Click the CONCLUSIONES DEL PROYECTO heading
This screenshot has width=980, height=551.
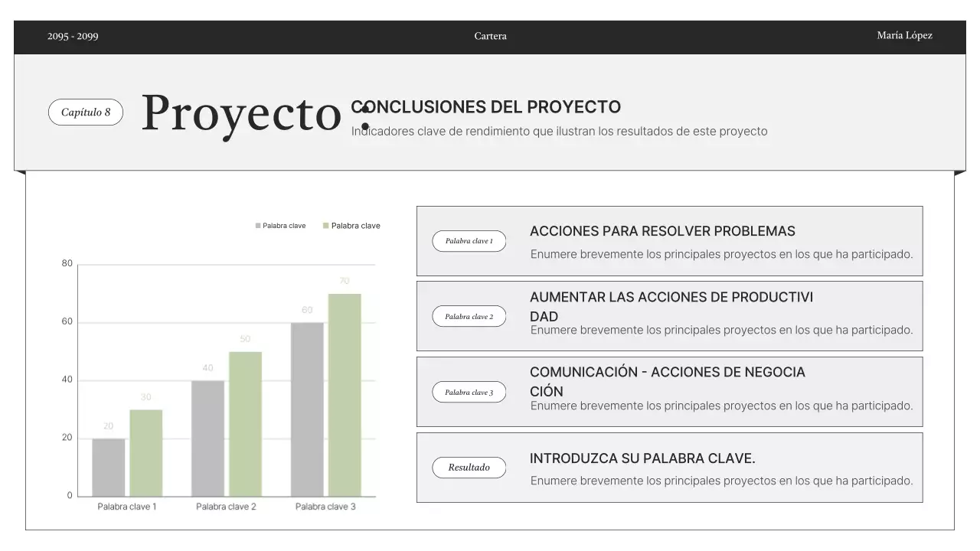click(485, 106)
